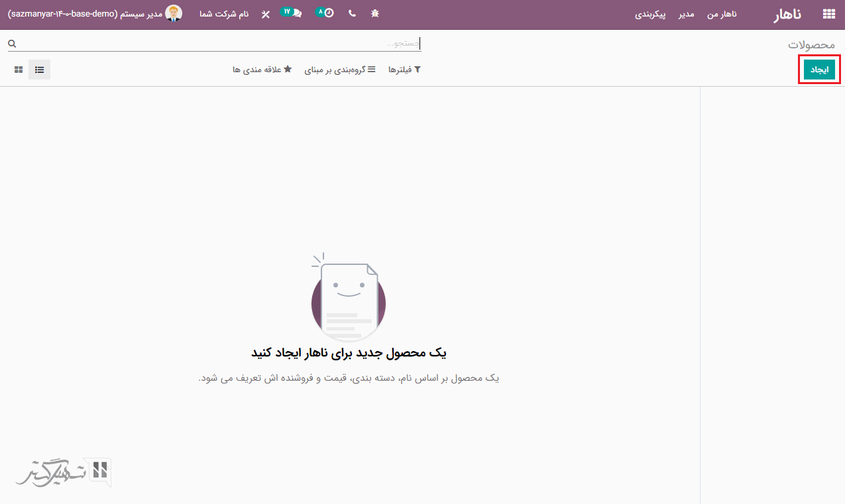Open the نام شرکت شما company switcher

(224, 14)
